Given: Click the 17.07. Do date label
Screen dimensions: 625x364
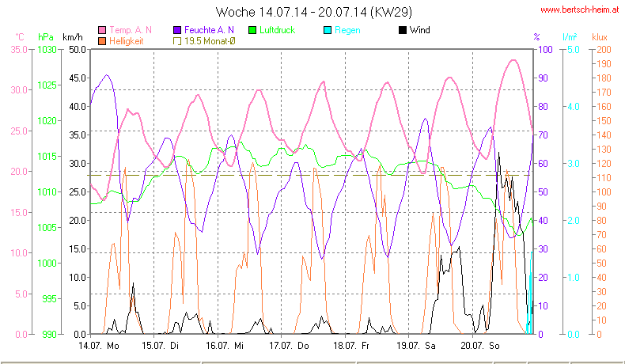Looking at the screenshot, I should point(289,346).
